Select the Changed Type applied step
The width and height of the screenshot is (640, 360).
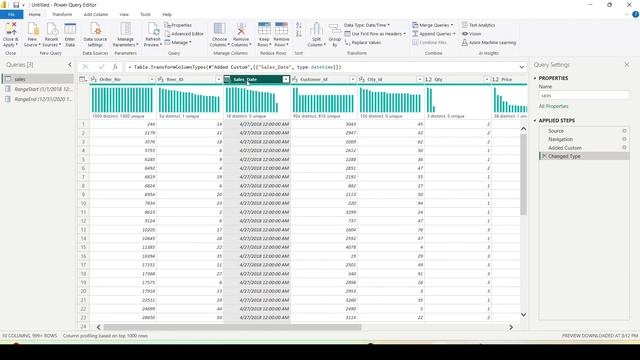pos(584,156)
